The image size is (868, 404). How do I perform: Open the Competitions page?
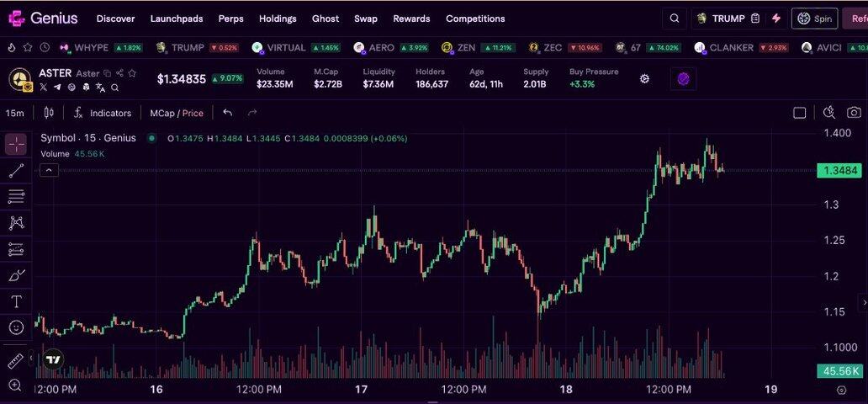(475, 19)
